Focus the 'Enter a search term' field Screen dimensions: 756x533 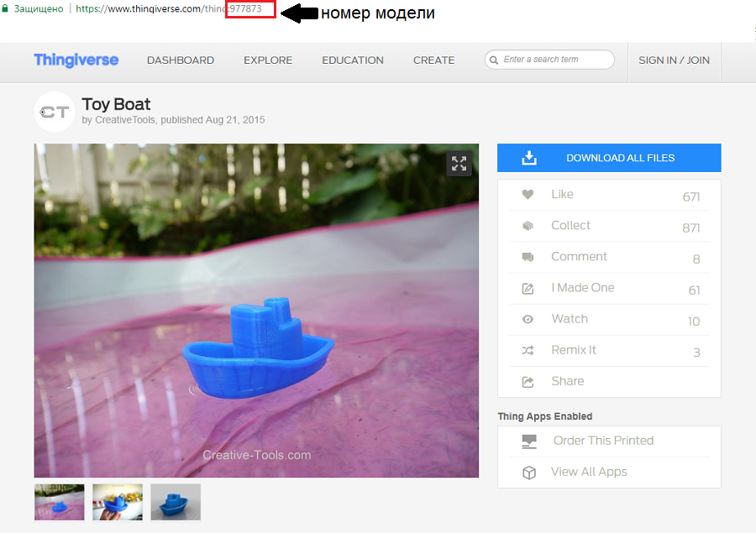[554, 60]
